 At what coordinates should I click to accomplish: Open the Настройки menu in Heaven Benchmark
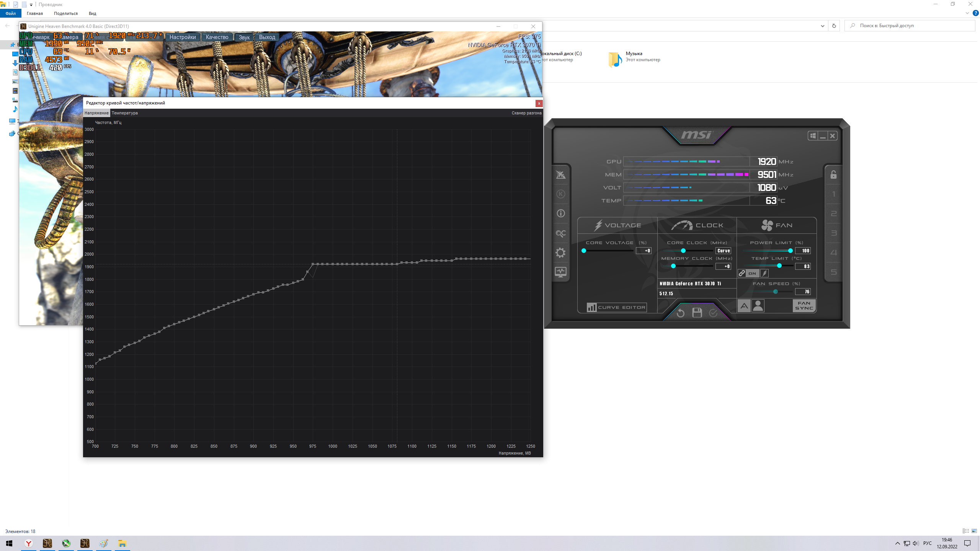coord(183,37)
